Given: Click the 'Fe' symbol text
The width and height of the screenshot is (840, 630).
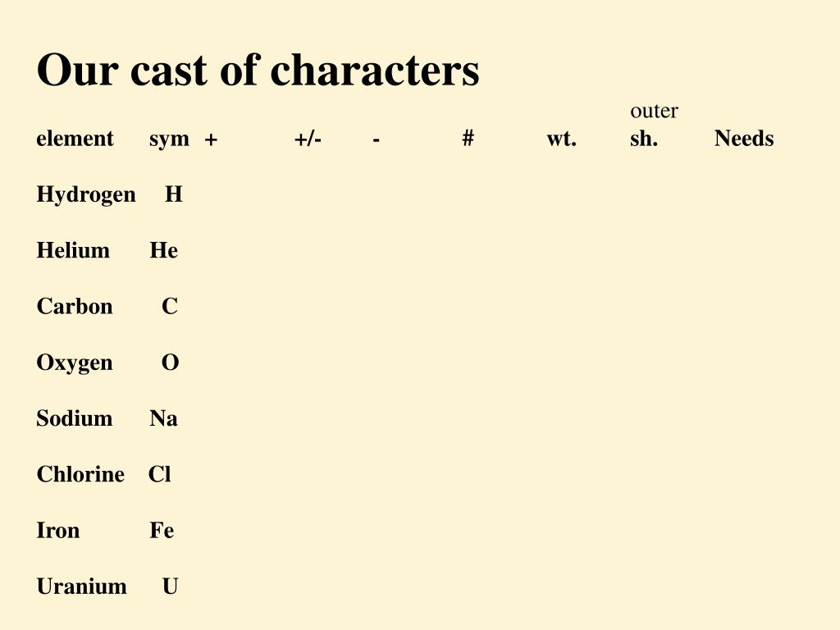Looking at the screenshot, I should (x=162, y=531).
